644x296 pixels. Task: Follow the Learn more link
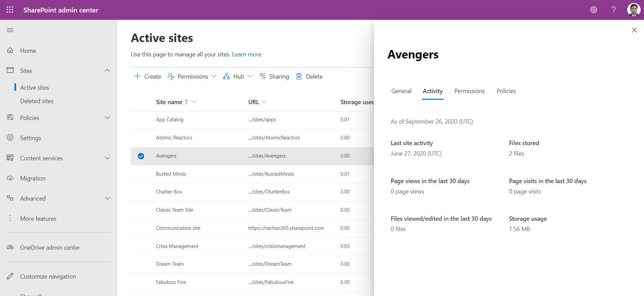(247, 54)
